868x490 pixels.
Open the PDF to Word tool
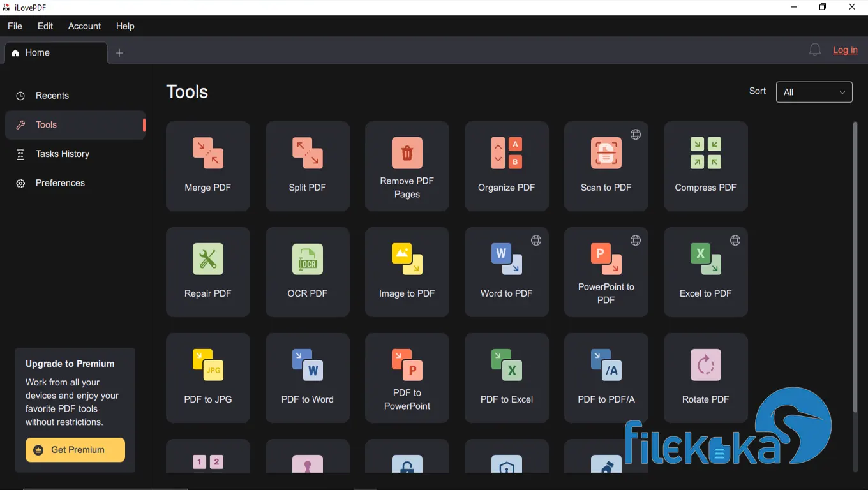[308, 378]
